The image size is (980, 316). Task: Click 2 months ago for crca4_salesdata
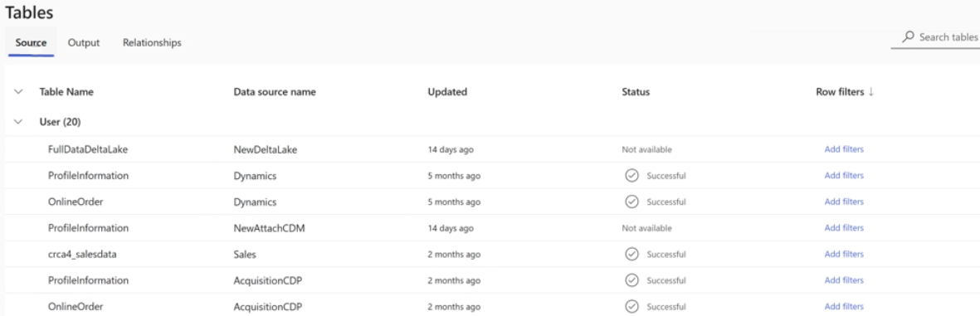[455, 255]
